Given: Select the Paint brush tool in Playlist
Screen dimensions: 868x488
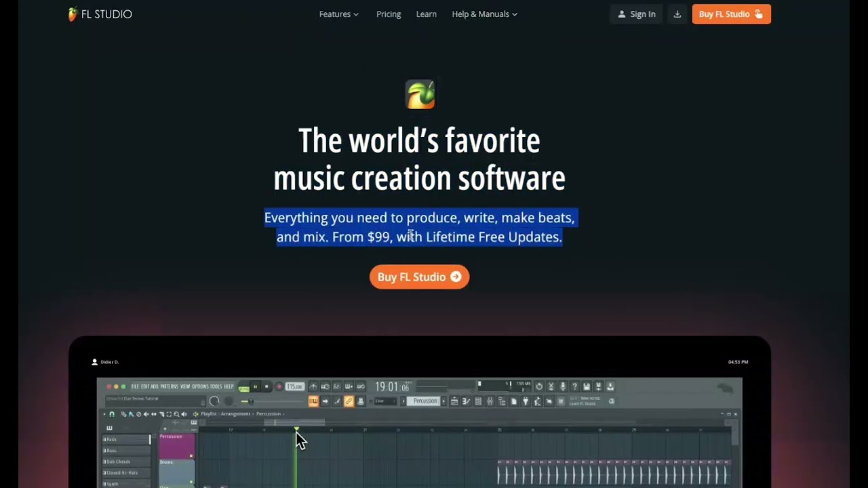Looking at the screenshot, I should pyautogui.click(x=131, y=414).
